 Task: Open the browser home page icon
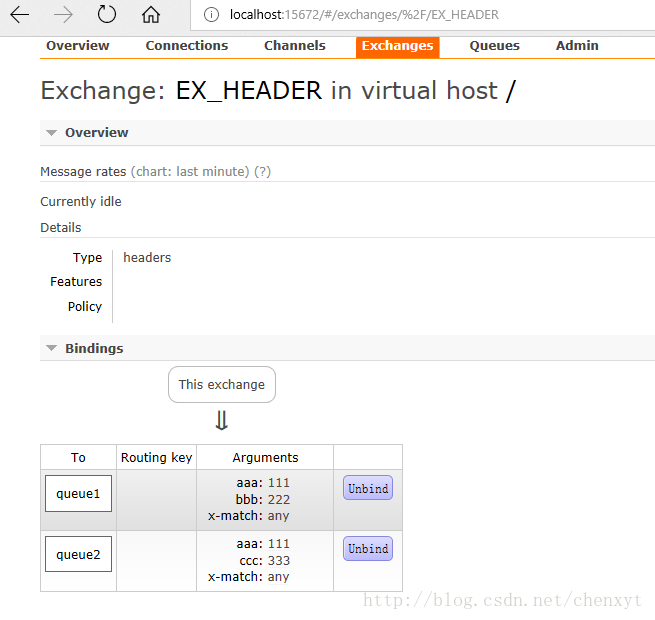(x=151, y=15)
